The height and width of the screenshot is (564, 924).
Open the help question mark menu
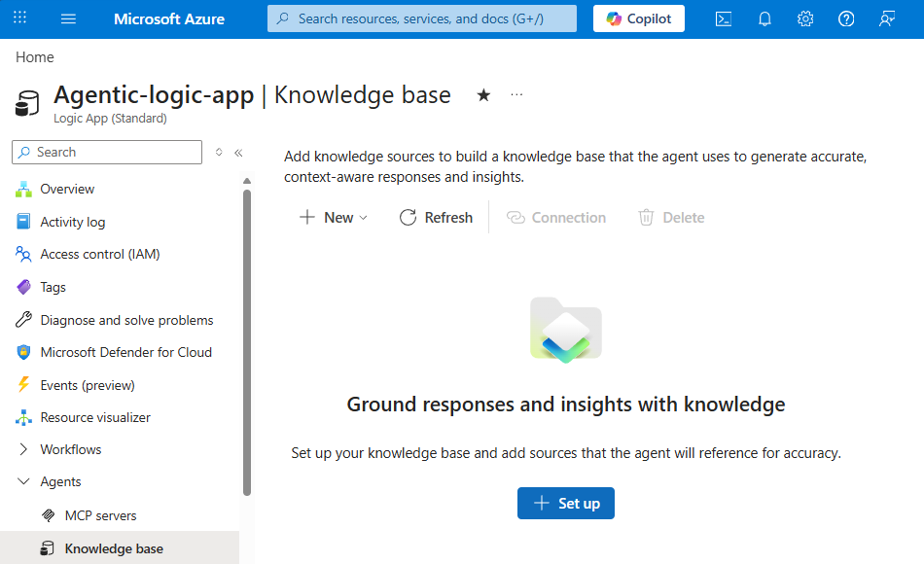tap(846, 18)
